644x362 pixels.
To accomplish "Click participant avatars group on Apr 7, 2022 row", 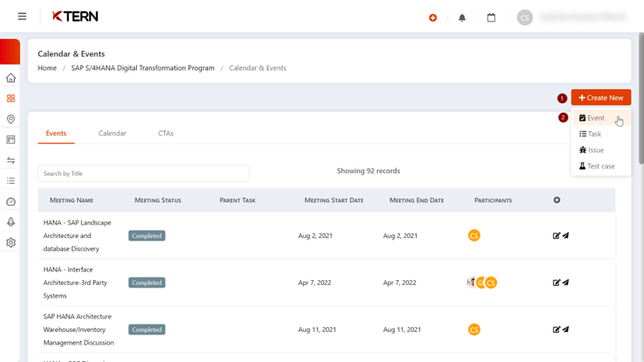I will pos(482,282).
